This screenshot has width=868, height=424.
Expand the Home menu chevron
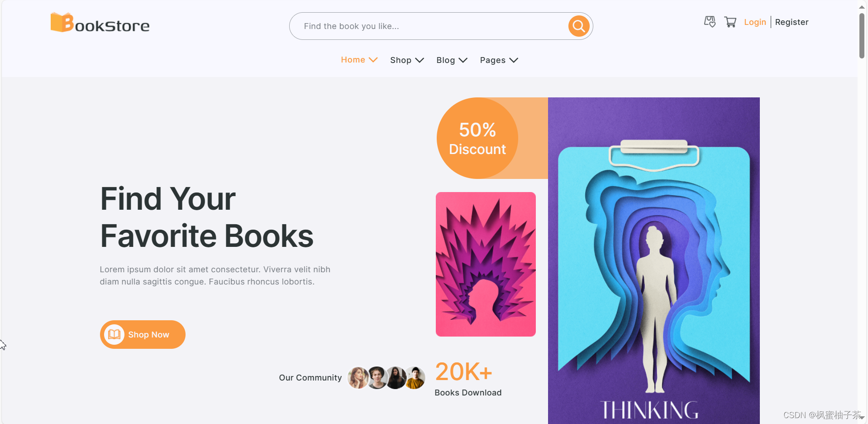pyautogui.click(x=373, y=60)
